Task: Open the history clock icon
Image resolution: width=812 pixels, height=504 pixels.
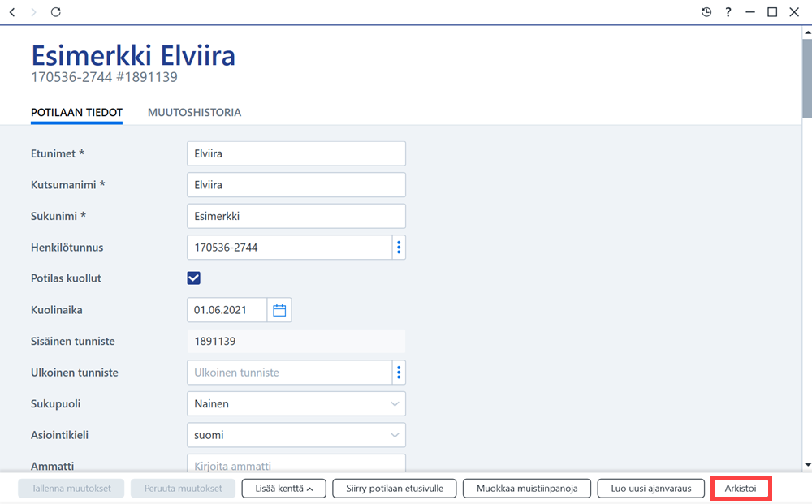Action: pos(706,12)
